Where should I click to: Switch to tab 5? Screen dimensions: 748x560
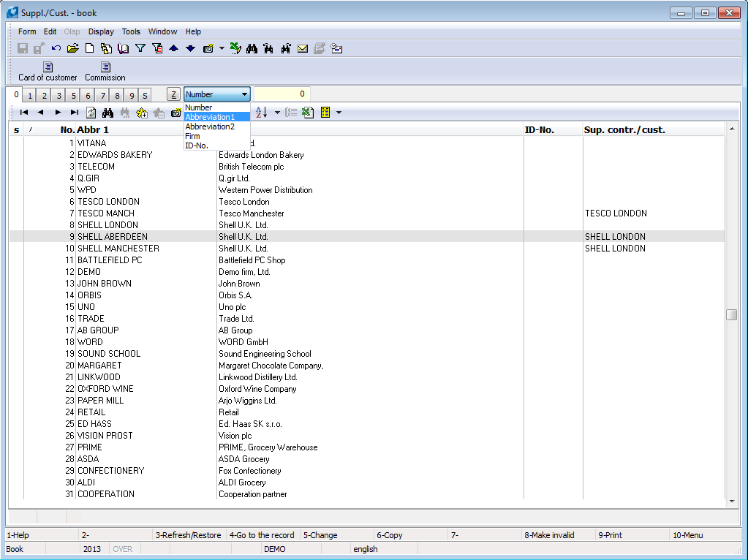coord(73,95)
